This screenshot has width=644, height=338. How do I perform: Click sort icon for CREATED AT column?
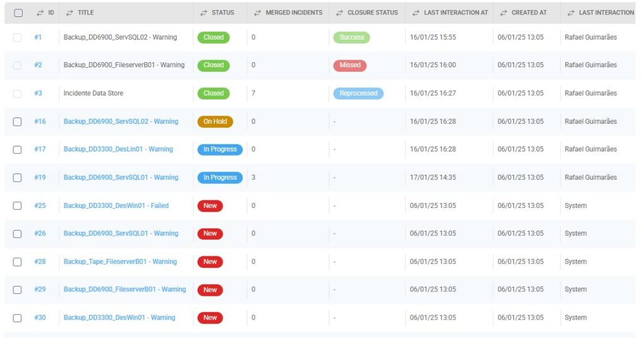click(x=503, y=13)
